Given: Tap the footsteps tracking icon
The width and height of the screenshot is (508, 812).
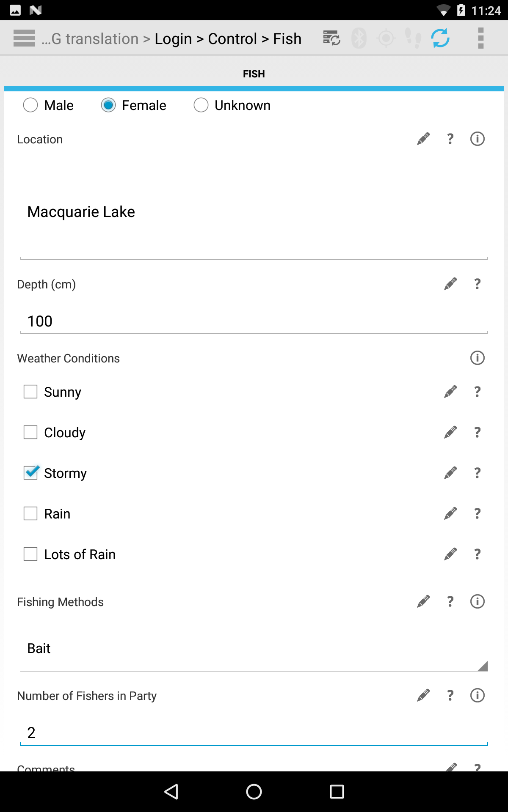Looking at the screenshot, I should pyautogui.click(x=413, y=38).
